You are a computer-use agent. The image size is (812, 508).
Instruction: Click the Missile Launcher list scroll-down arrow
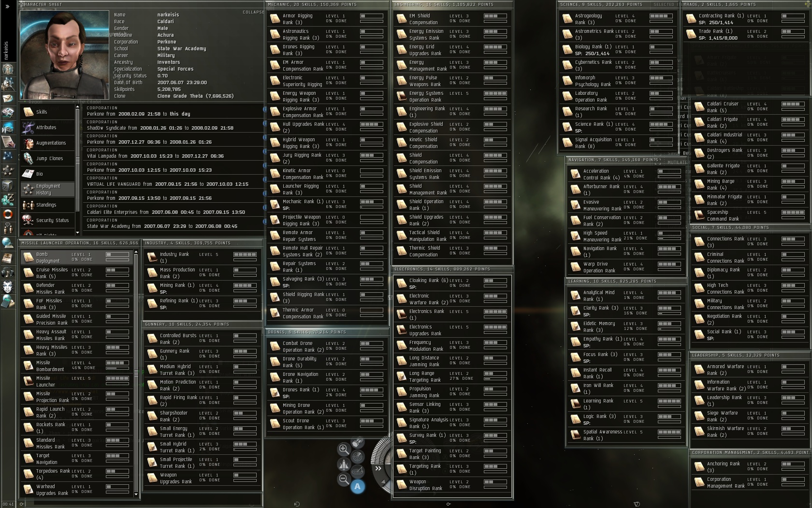pos(136,494)
